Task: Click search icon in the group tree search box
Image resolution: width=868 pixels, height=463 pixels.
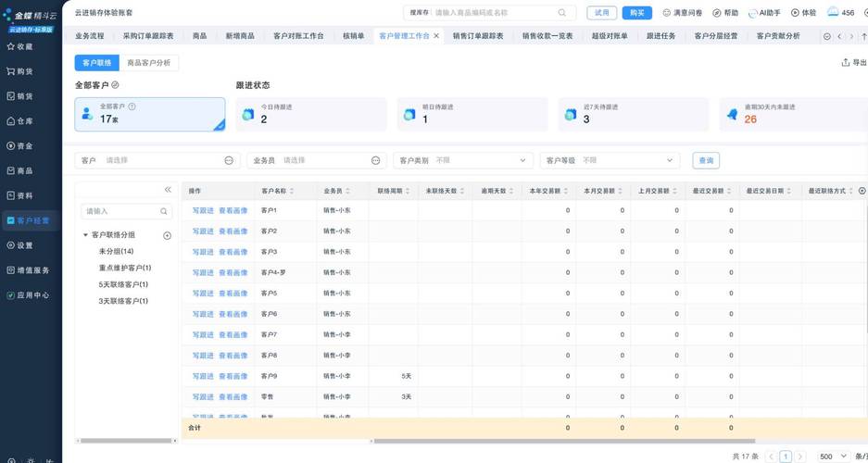Action: coord(164,211)
